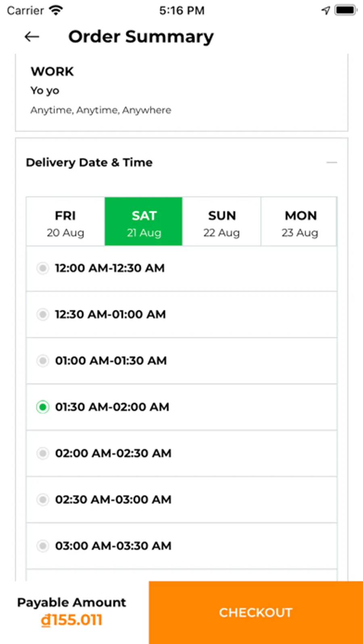
Task: Collapse the Delivery Date & Time section
Action: click(332, 162)
